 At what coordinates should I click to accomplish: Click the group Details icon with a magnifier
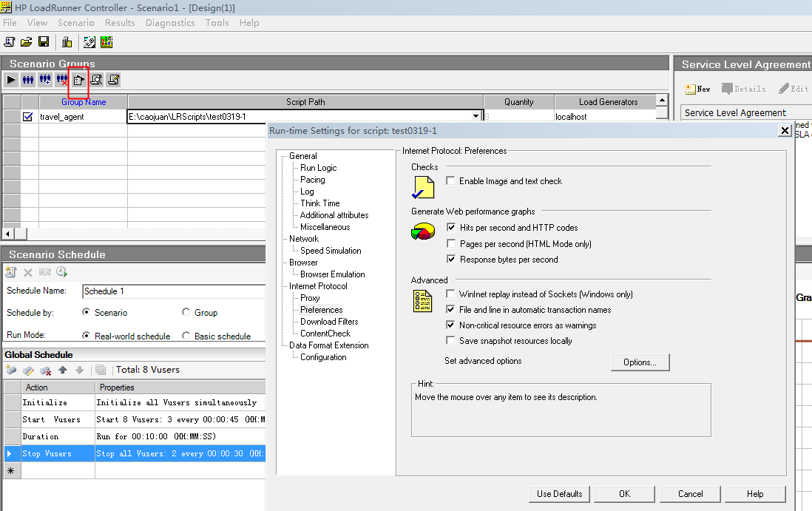click(96, 80)
